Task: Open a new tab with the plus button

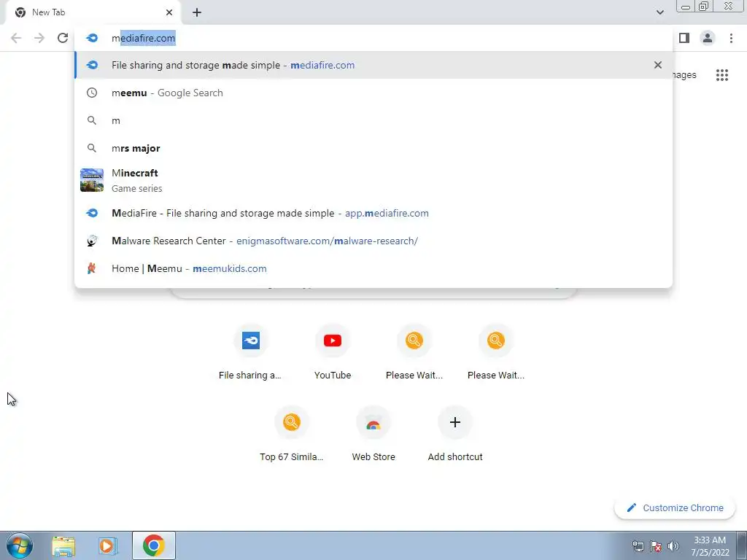Action: [x=197, y=12]
